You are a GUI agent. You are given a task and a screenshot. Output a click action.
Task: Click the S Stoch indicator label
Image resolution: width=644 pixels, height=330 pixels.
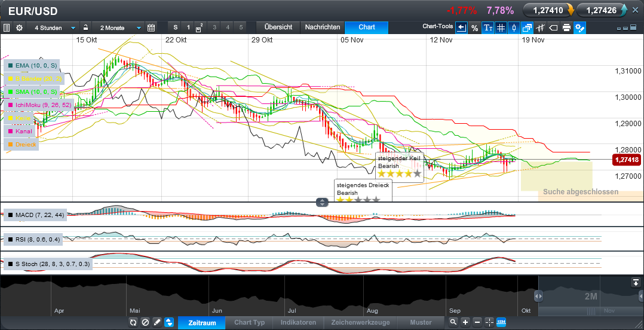click(48, 264)
